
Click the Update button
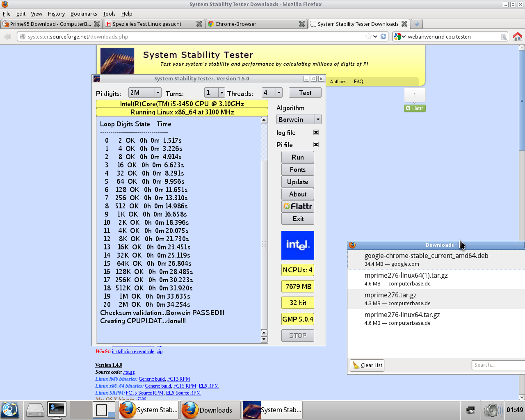click(298, 182)
